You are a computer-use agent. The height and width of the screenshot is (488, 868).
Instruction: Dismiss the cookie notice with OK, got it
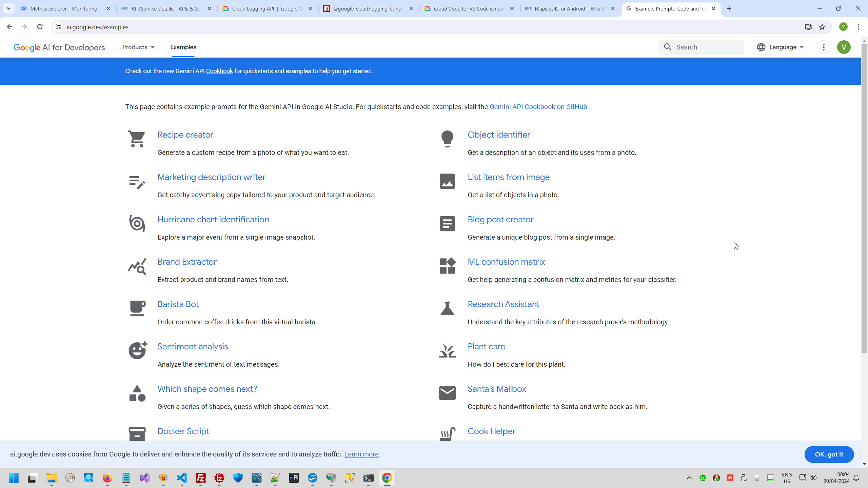pyautogui.click(x=829, y=454)
